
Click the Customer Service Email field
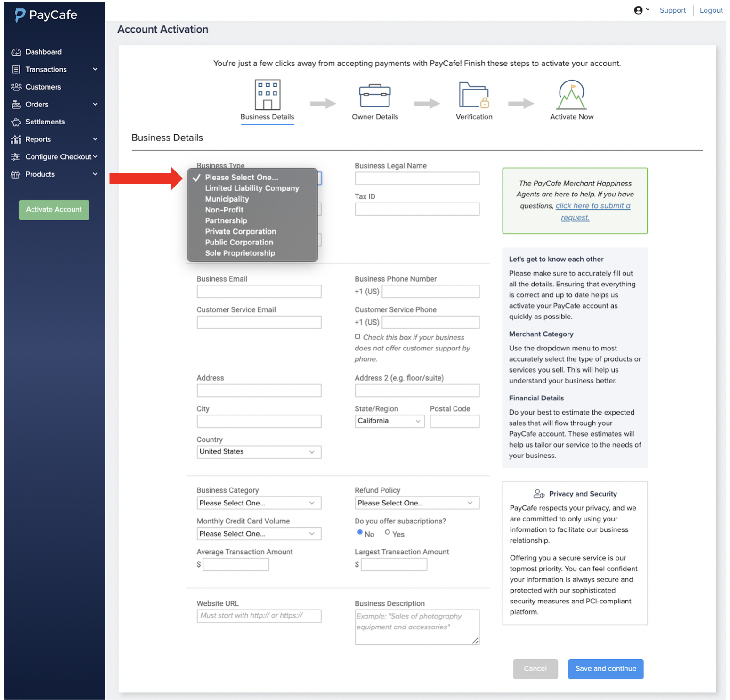(259, 322)
